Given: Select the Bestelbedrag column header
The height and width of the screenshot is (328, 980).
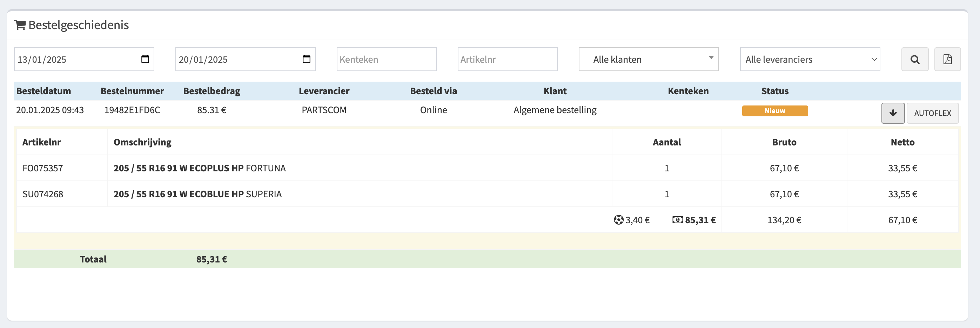Looking at the screenshot, I should (212, 91).
